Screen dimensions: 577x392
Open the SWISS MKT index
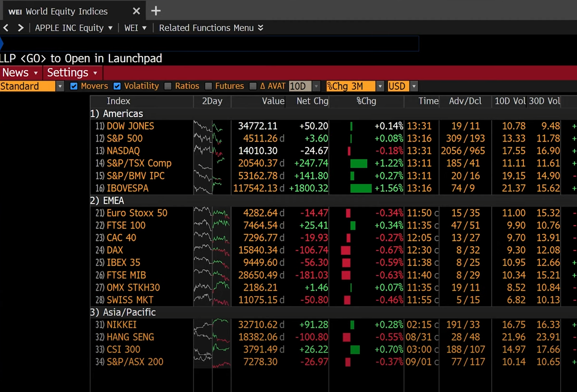point(130,300)
